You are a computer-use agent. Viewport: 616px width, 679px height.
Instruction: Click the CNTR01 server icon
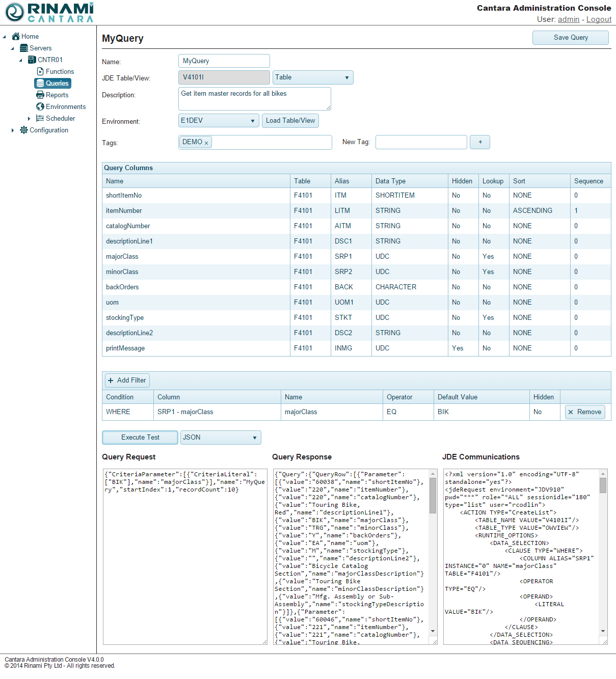pyautogui.click(x=32, y=60)
